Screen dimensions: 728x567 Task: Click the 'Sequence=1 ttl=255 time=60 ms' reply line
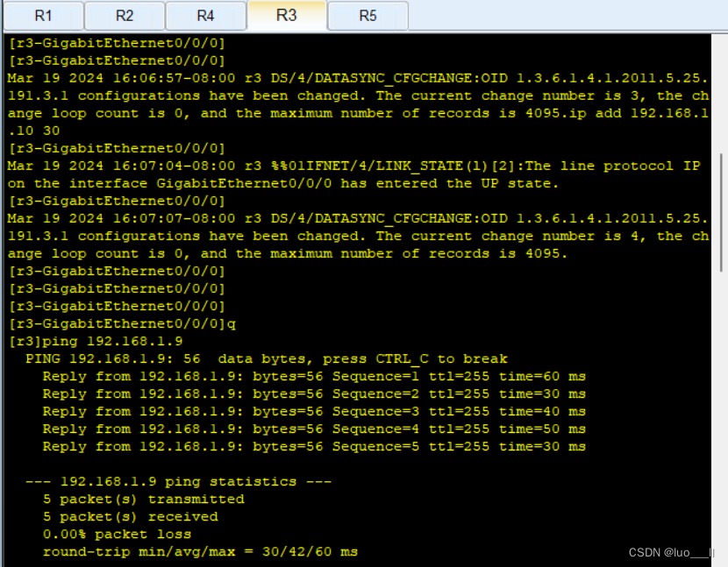point(314,376)
